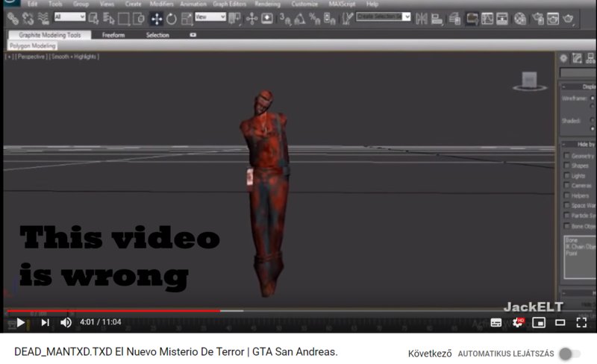Image resolution: width=597 pixels, height=364 pixels.
Task: Activate Select and Rotate tool
Action: 172,19
